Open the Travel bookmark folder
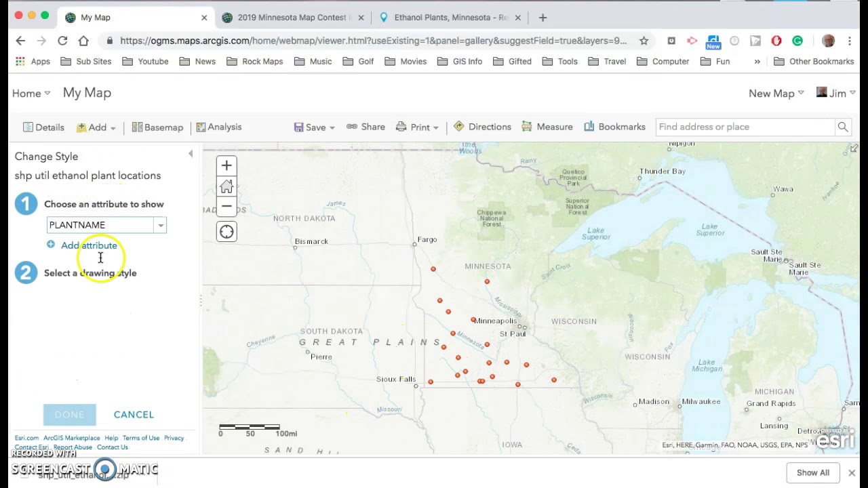The height and width of the screenshot is (488, 868). coord(607,62)
